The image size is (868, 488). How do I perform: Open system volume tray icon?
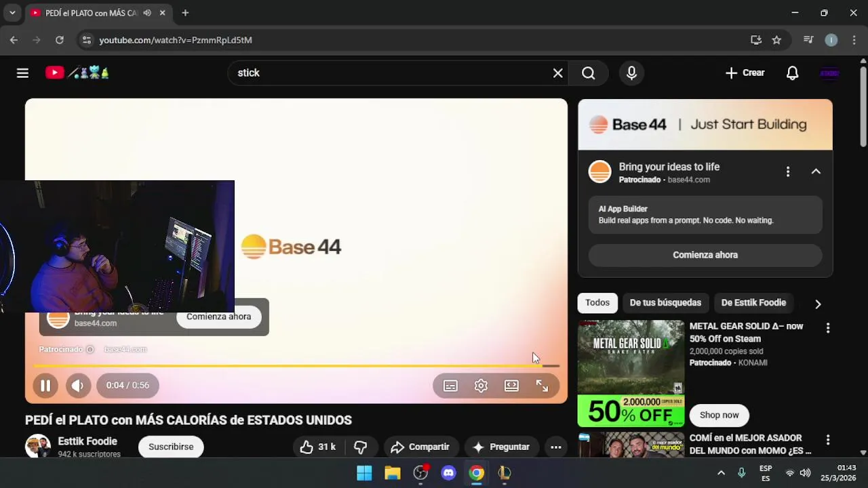[805, 473]
